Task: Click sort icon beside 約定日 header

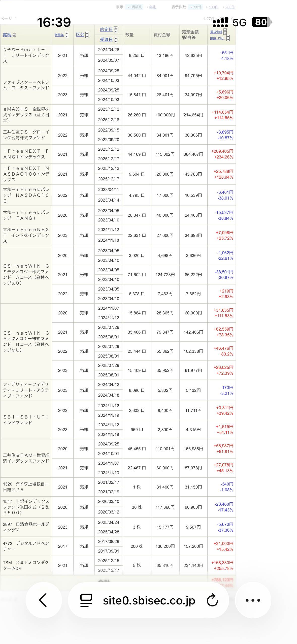Action: coord(116,30)
